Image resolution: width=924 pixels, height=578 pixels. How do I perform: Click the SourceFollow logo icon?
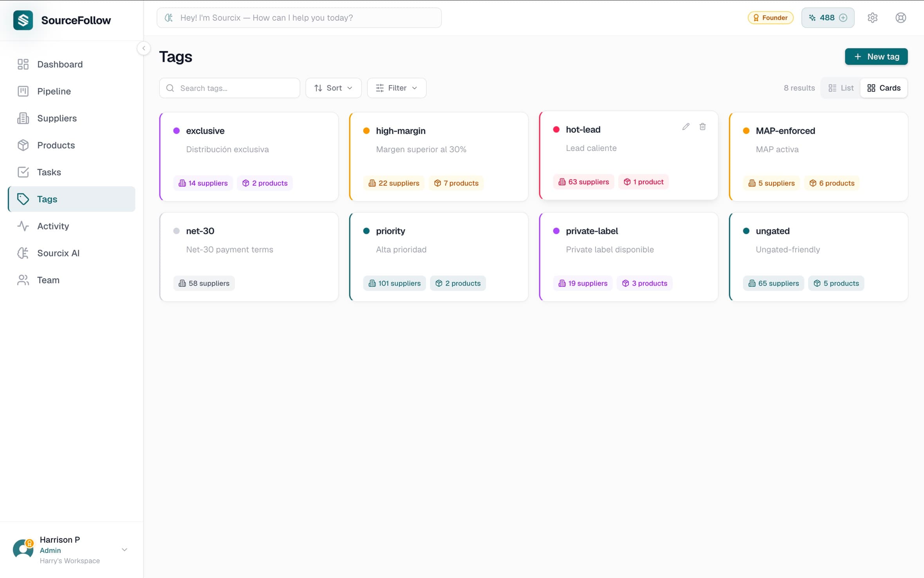23,20
